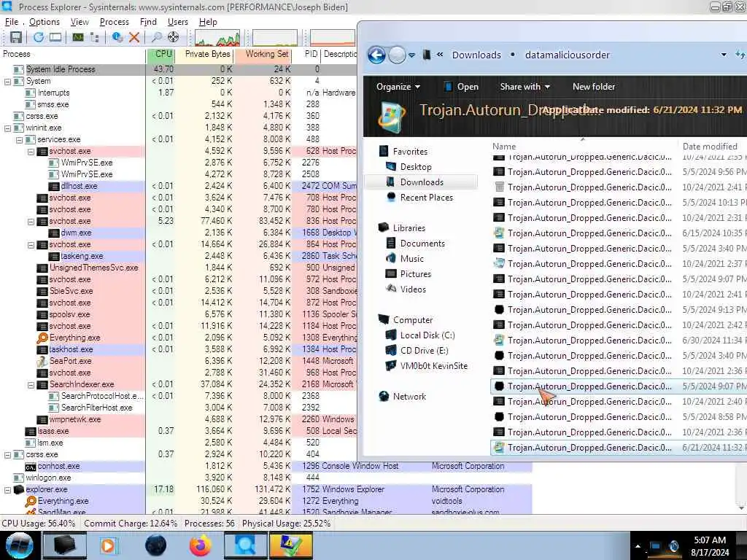This screenshot has height=560, width=747.
Task: Click the commit history mini graph
Action: [275, 38]
